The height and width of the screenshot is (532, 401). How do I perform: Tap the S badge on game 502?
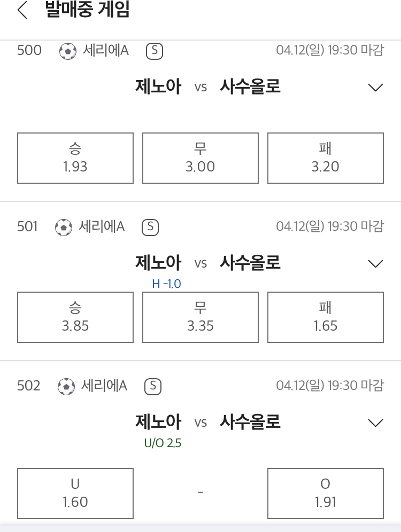click(x=153, y=386)
